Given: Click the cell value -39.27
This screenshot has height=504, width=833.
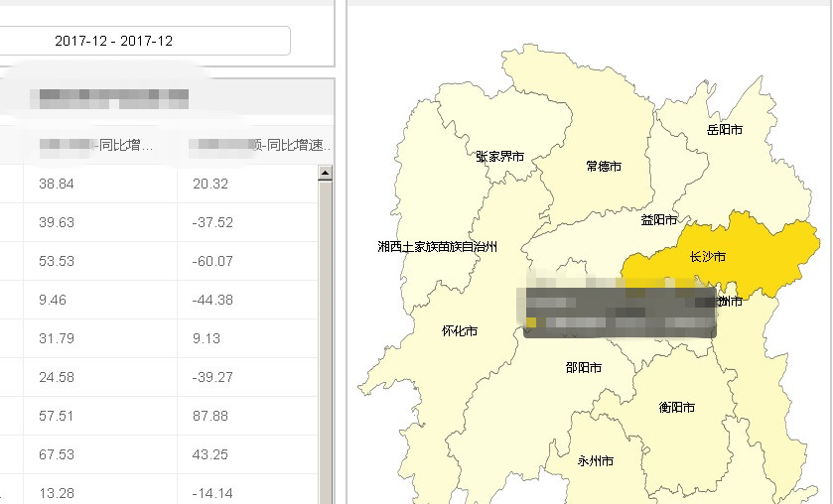Looking at the screenshot, I should click(212, 378).
